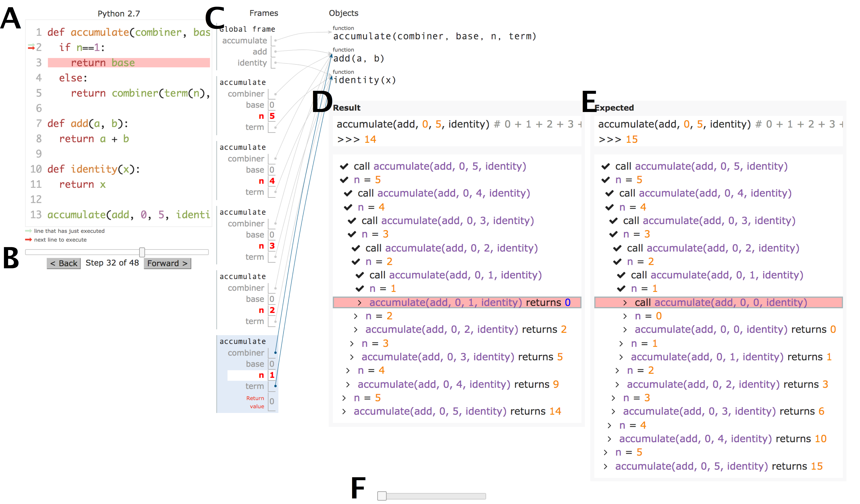Click the bottom trace slider handle
860x504 pixels.
pyautogui.click(x=382, y=496)
